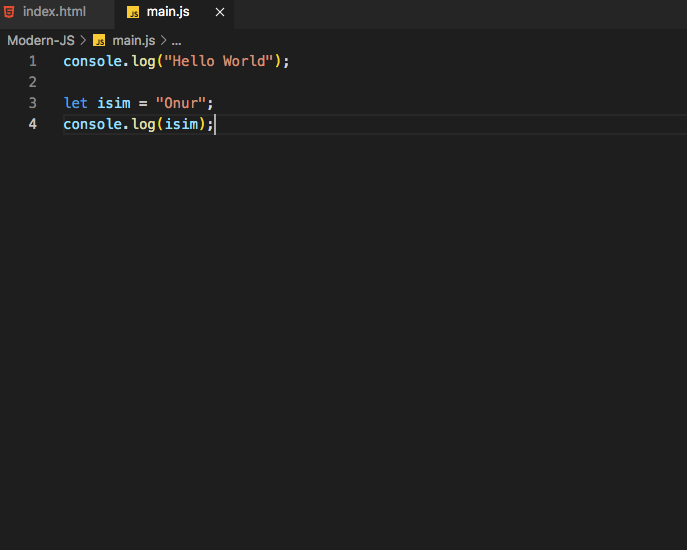Click line number 1 in gutter
Image resolution: width=687 pixels, height=550 pixels.
(33, 61)
